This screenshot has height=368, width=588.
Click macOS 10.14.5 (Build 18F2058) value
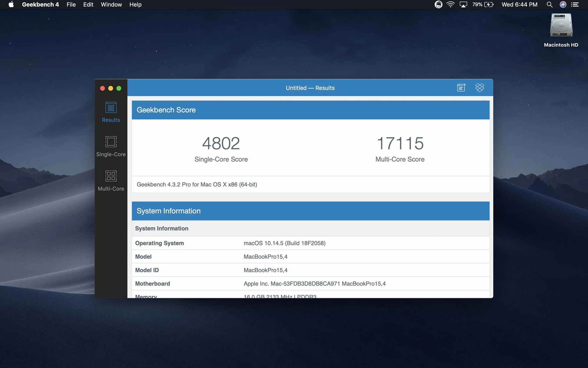tap(285, 243)
